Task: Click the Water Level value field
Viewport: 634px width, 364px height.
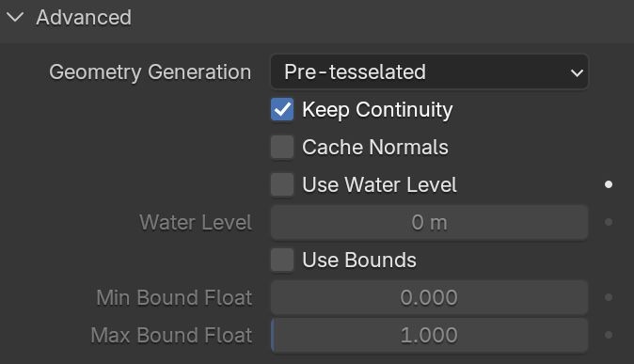Action: point(429,222)
